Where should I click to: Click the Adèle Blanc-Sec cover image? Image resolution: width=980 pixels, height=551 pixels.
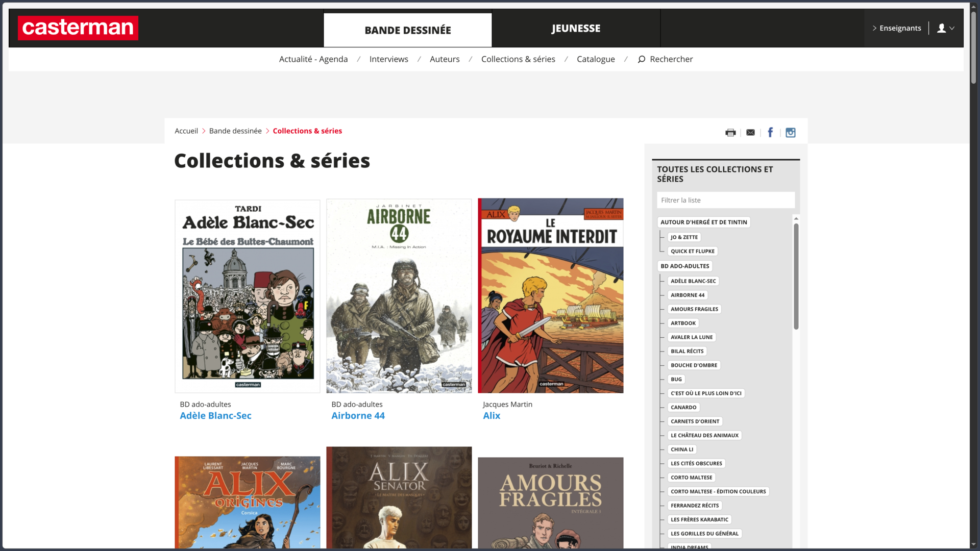(248, 296)
